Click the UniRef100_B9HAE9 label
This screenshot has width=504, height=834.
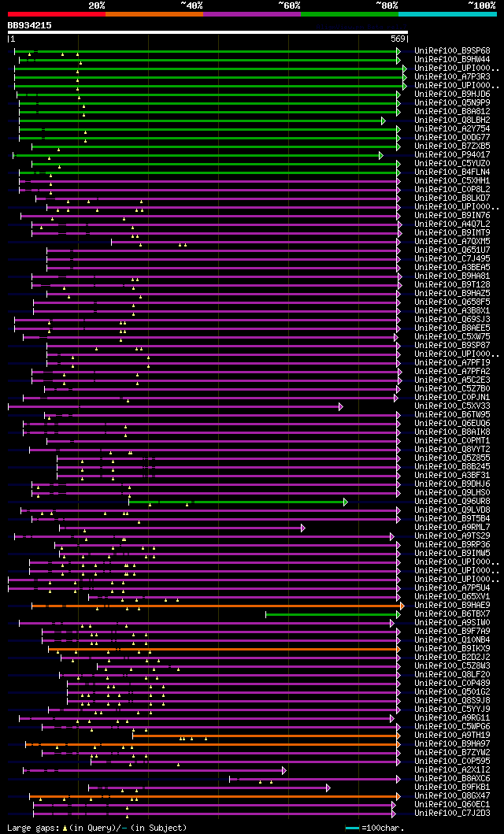pos(453,606)
